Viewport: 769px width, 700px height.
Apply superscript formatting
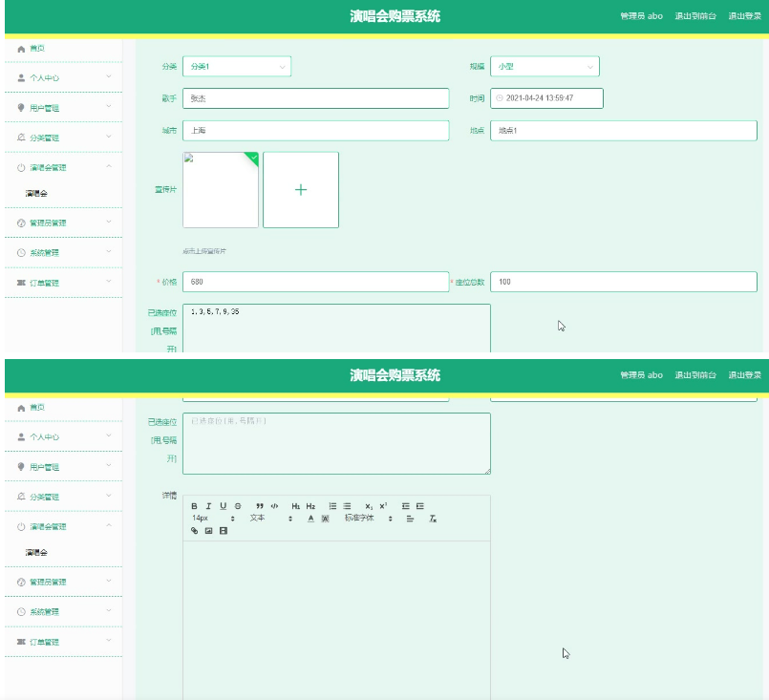383,506
